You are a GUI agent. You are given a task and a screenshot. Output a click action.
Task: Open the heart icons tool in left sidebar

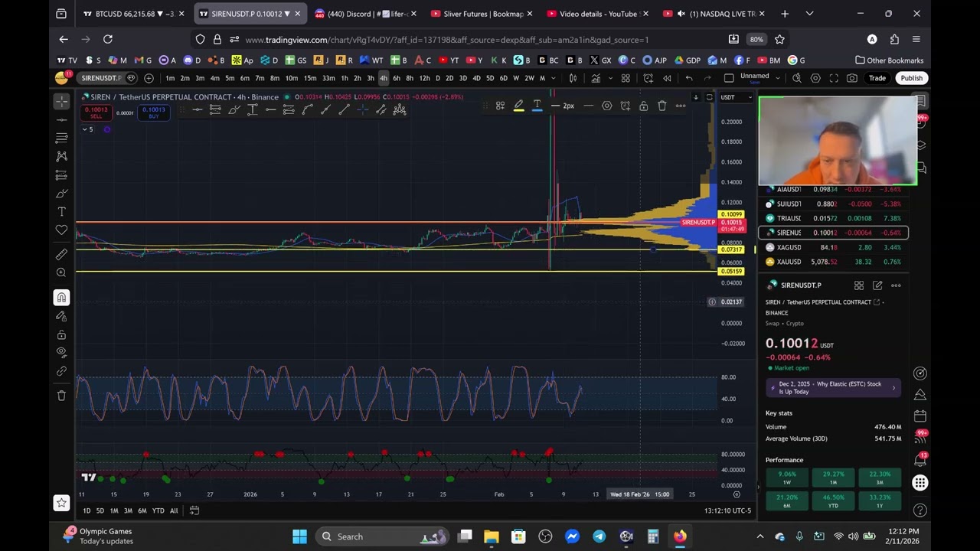[x=61, y=230]
